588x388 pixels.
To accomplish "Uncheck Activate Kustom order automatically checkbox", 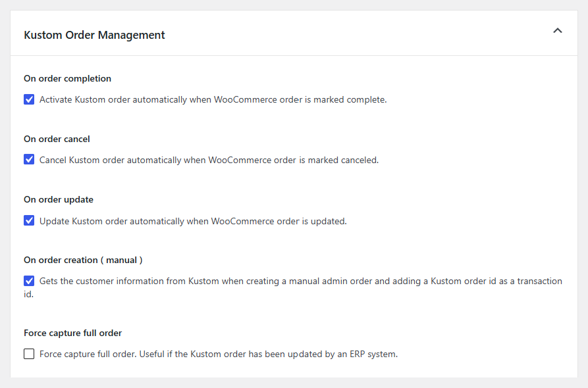I will point(29,99).
